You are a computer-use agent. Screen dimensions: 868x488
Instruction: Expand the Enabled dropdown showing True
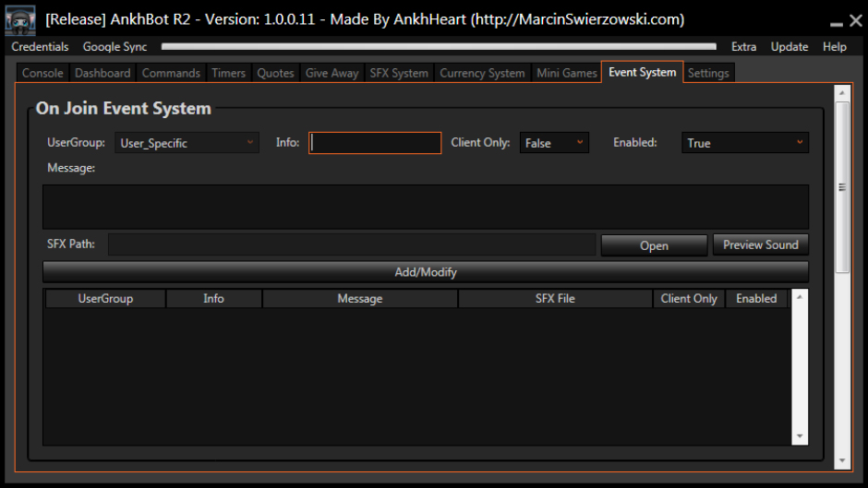tap(745, 143)
